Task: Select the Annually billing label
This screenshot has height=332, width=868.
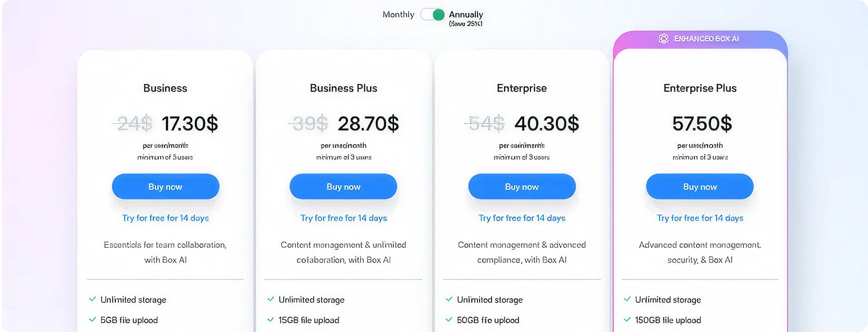Action: point(465,15)
